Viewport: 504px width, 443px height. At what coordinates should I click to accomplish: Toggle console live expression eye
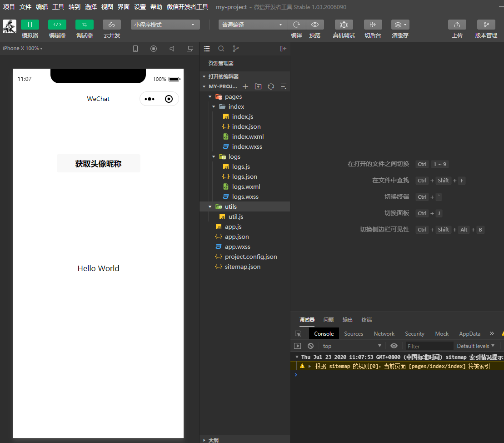[x=394, y=346]
